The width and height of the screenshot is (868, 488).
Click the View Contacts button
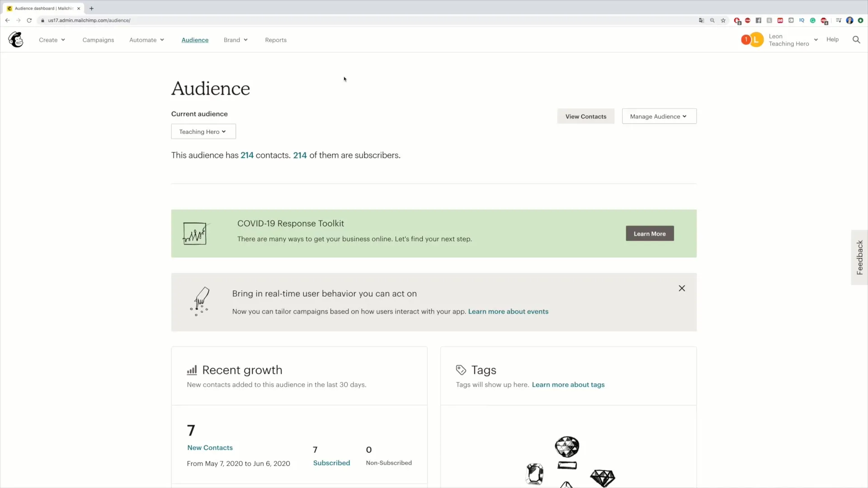[585, 116]
